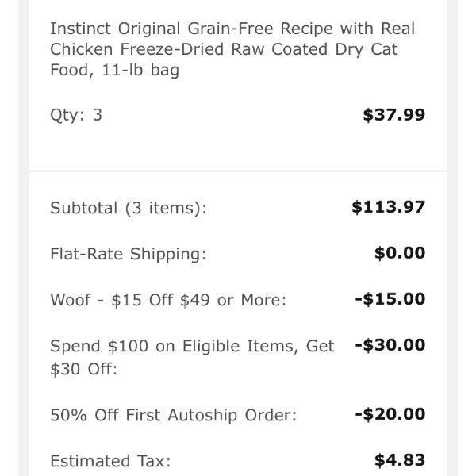476x476 pixels.
Task: Click the 11-lb bag text in the product name
Action: pos(140,70)
